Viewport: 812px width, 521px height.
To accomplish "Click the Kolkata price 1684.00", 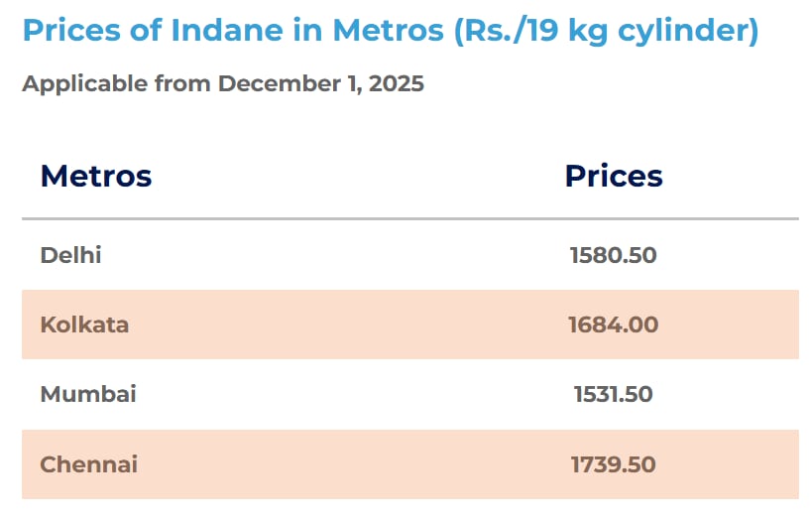I will coord(613,325).
